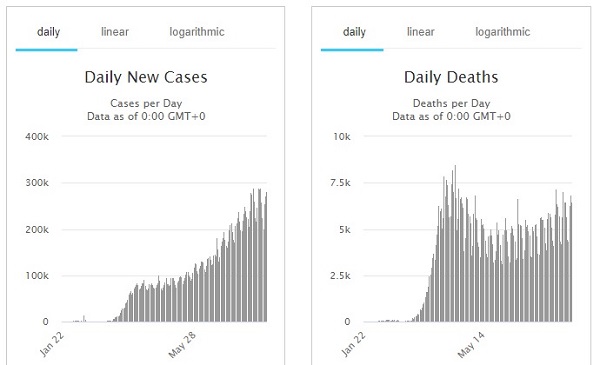Click the May 14 date label
The height and width of the screenshot is (365, 600).
(471, 345)
